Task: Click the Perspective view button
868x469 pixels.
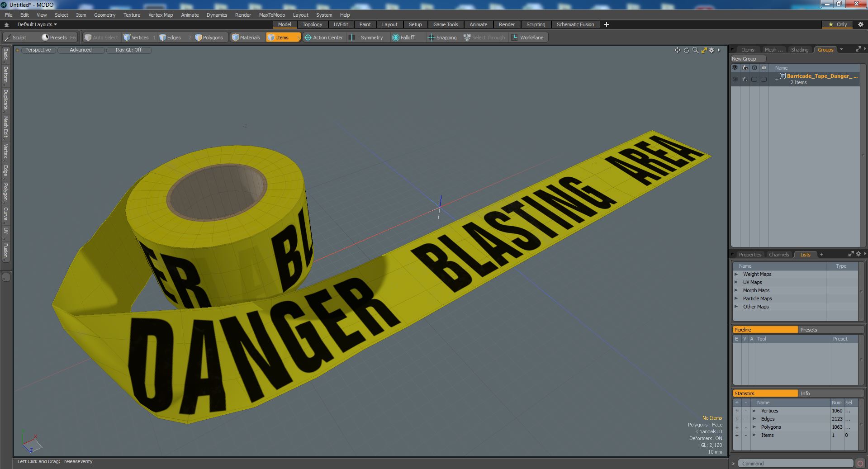Action: pos(38,50)
